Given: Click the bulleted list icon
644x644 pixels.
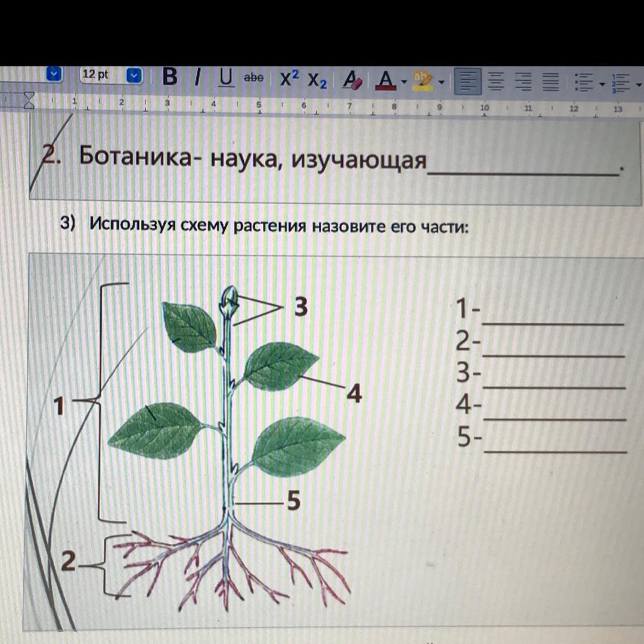Looking at the screenshot, I should tap(581, 82).
